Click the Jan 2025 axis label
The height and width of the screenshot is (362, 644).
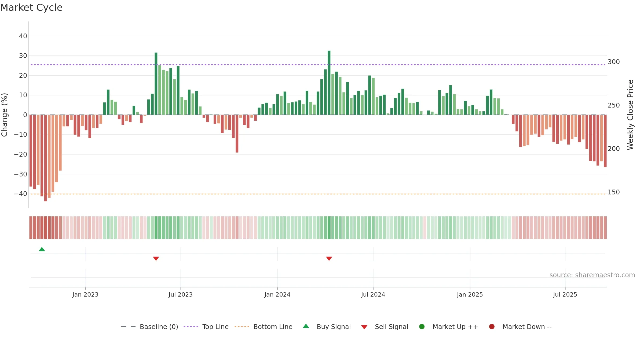[x=470, y=294]
